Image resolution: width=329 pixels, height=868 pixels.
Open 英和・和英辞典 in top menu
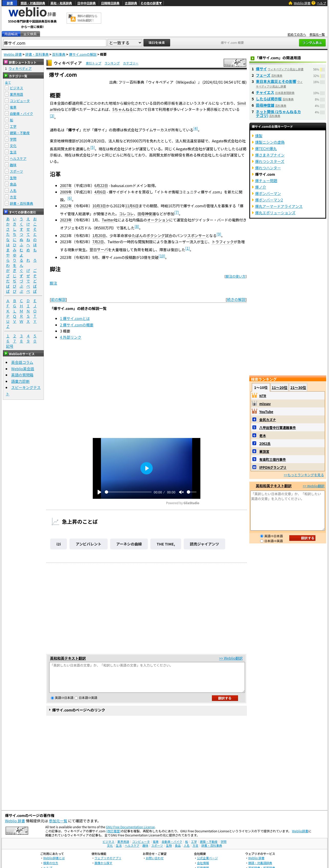(61, 3)
